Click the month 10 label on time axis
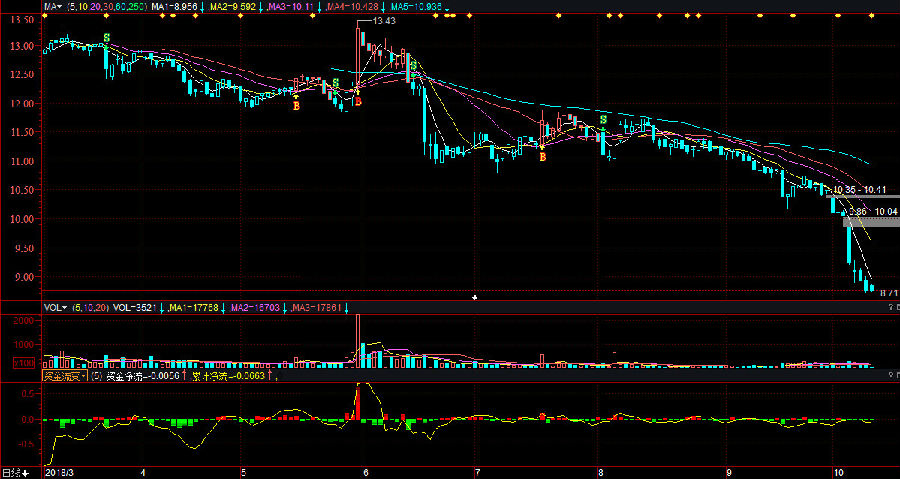 click(836, 470)
